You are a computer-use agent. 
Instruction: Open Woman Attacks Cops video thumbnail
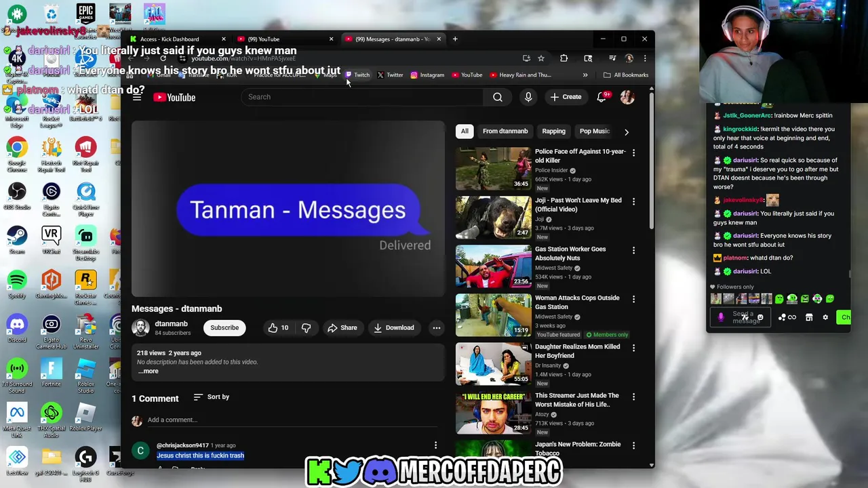click(x=494, y=316)
